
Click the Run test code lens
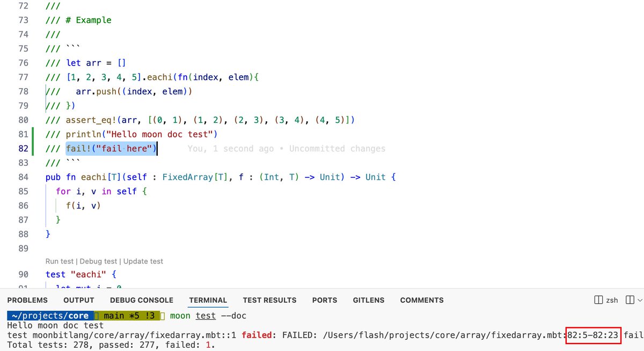click(59, 261)
